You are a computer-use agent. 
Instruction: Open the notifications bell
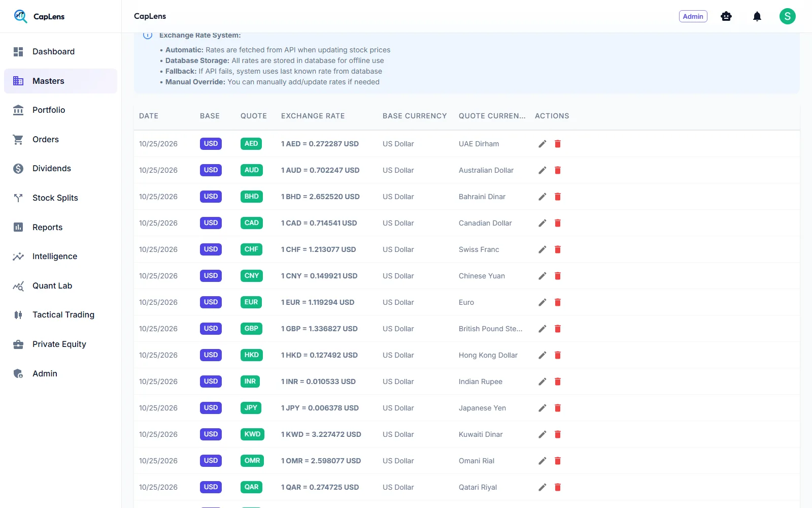[x=757, y=16]
